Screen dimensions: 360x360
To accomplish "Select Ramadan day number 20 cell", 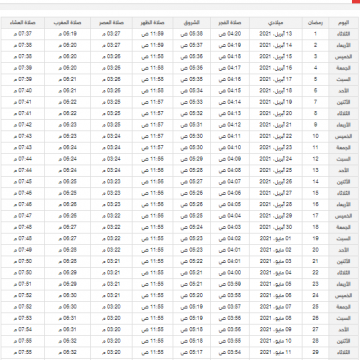I will (x=315, y=250).
